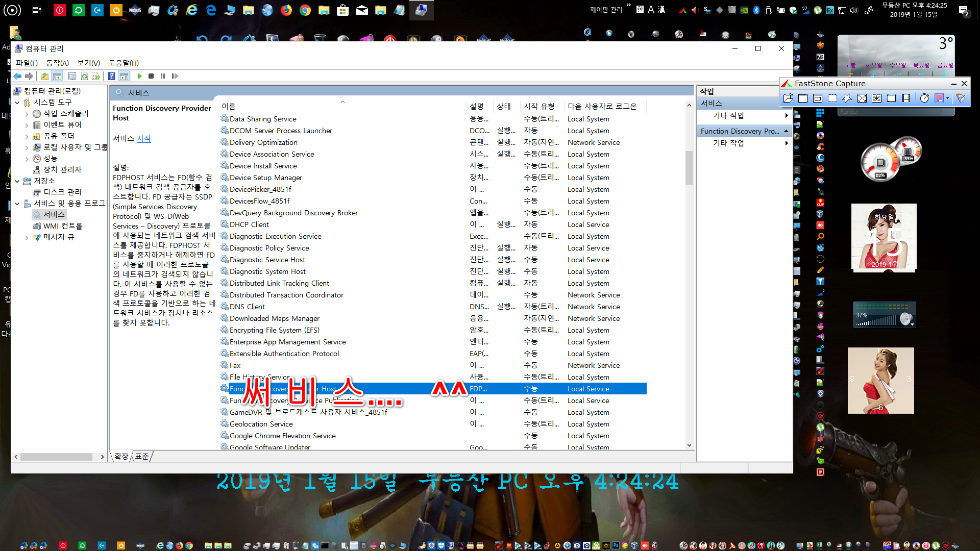Sort by 다음 사용자로 로그온 column header
This screenshot has width=980, height=551.
tap(605, 106)
